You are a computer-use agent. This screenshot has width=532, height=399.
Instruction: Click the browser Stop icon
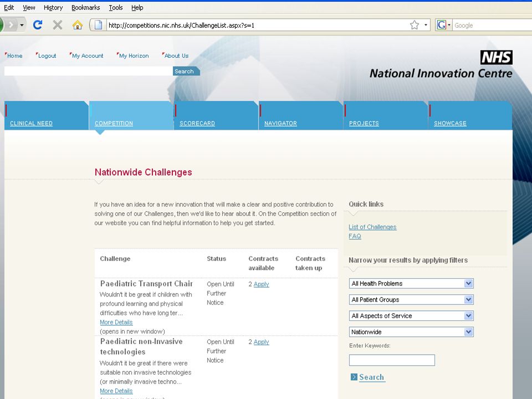(x=57, y=25)
